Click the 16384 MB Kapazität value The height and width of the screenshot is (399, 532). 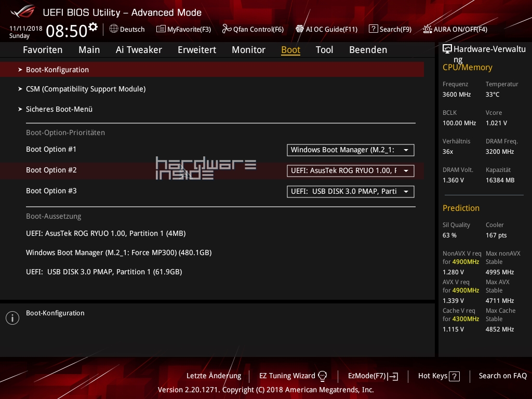click(500, 180)
